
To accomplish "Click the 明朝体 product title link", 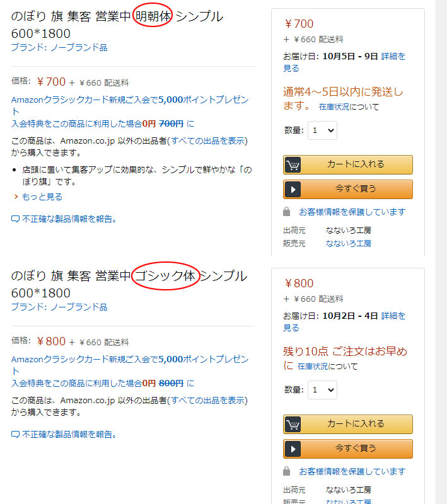I will click(113, 16).
